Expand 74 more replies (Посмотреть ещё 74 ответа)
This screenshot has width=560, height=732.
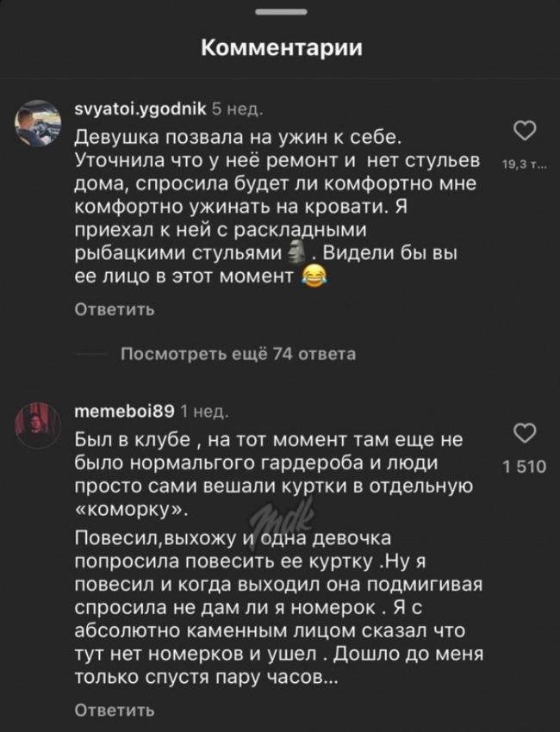237,353
